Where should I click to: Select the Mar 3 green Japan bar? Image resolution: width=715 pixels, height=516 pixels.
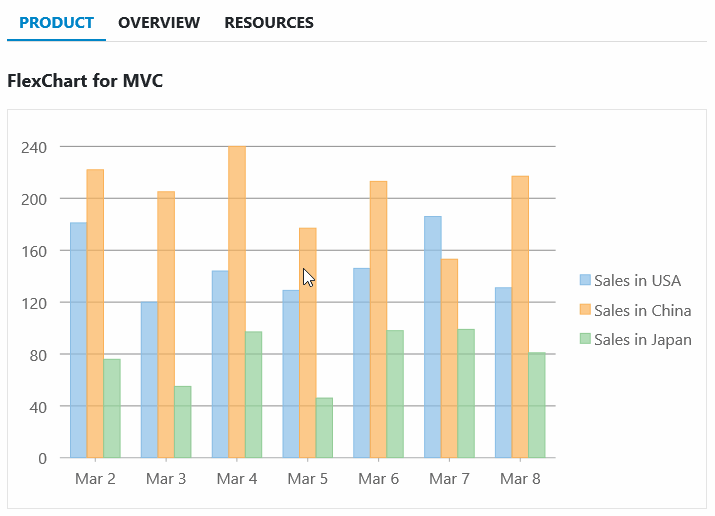[x=182, y=422]
